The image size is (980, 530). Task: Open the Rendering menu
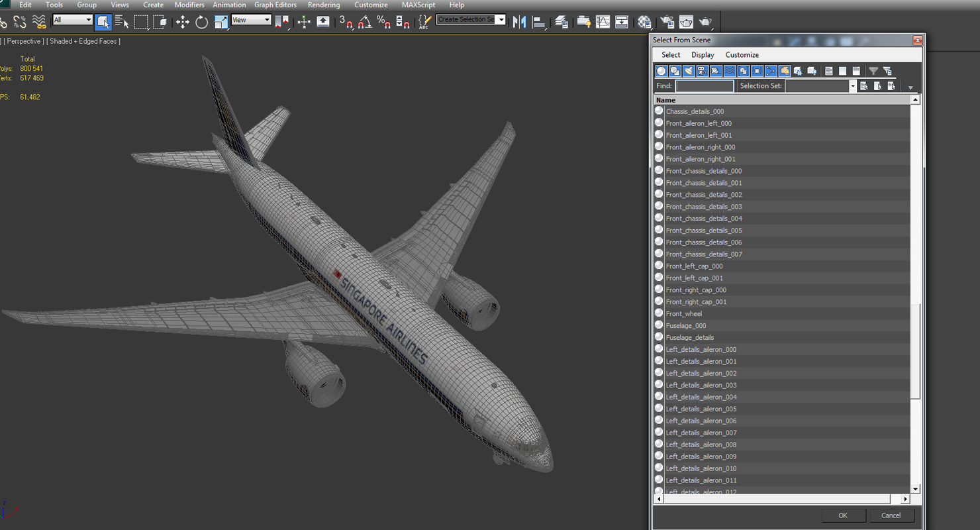pyautogui.click(x=324, y=5)
